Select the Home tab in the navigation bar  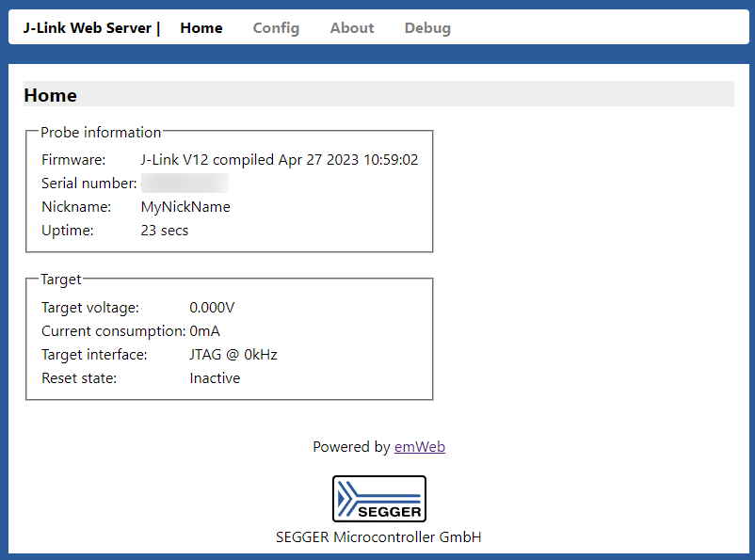tap(201, 28)
